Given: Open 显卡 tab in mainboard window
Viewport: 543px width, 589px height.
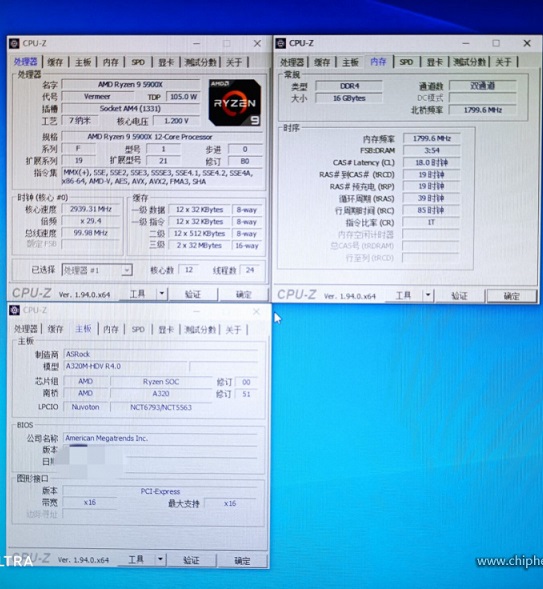Looking at the screenshot, I should click(166, 329).
